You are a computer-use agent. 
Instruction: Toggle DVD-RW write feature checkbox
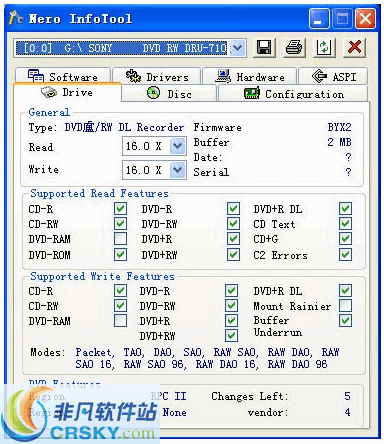tap(231, 305)
